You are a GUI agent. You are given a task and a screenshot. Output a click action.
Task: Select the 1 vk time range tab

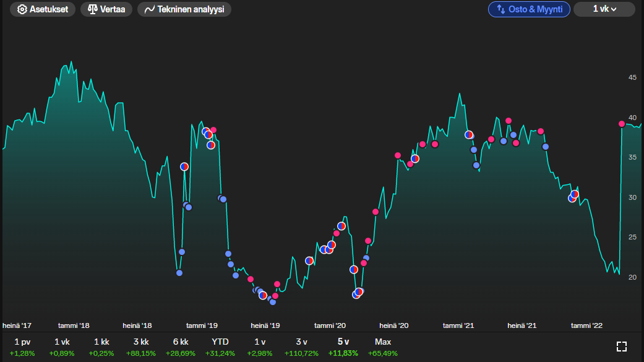62,347
